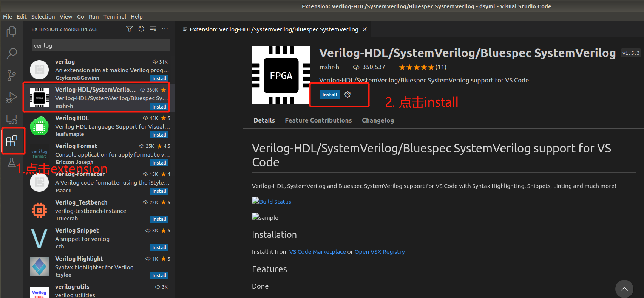Filter extensions with the funnel icon
The image size is (644, 298).
130,29
